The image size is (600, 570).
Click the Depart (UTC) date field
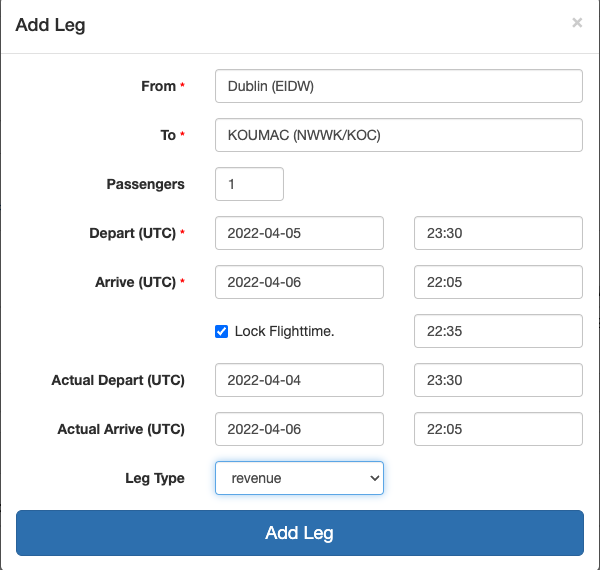[x=299, y=233]
